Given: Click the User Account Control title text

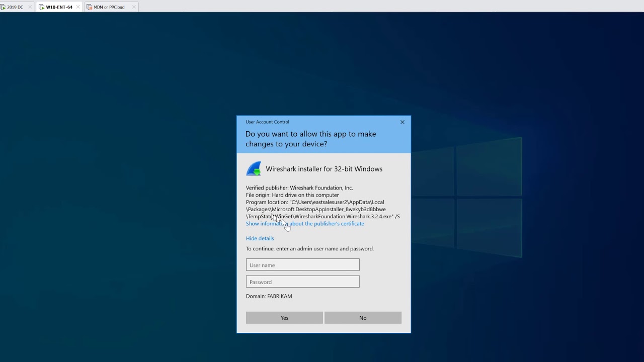Looking at the screenshot, I should [x=267, y=122].
